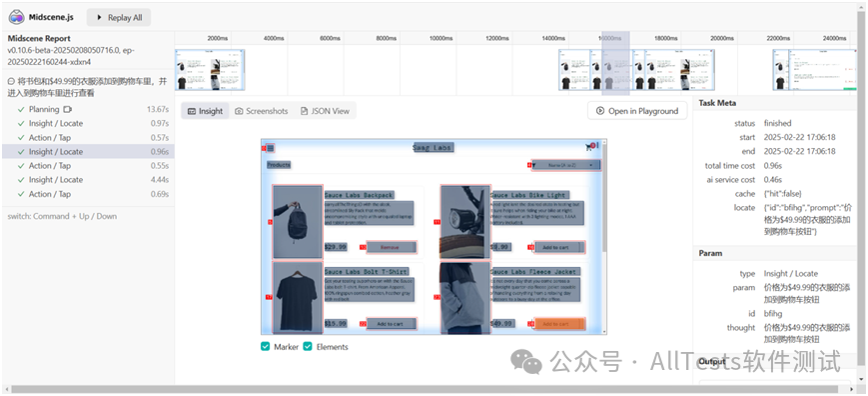Click the Sauce Labs Bolt T-Shirt title
This screenshot has height=396, width=868.
(x=366, y=271)
